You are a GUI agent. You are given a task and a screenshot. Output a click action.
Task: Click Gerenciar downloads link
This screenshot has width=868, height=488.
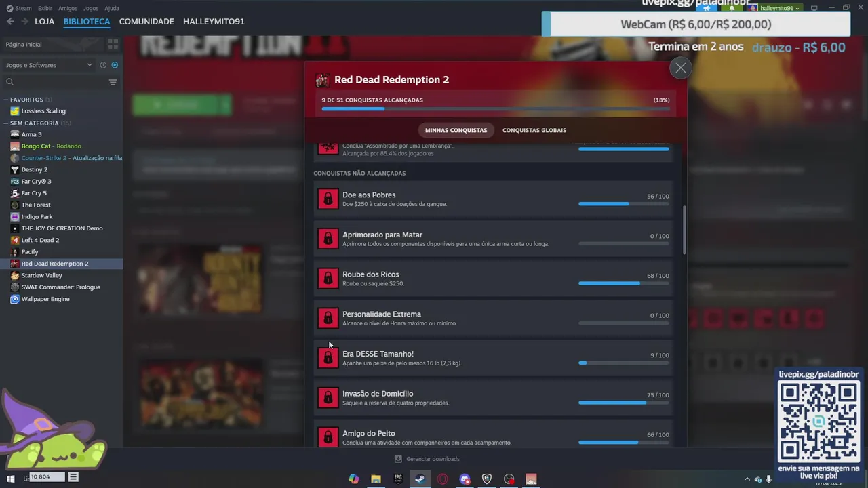433,459
